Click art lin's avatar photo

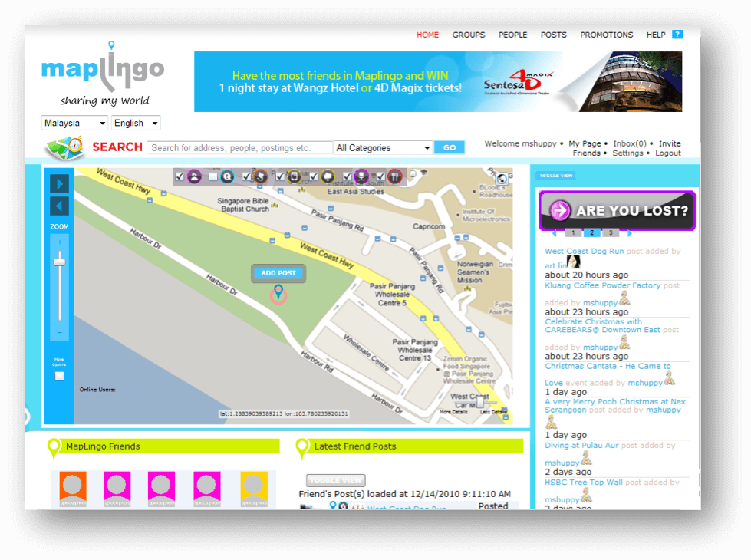[x=573, y=262]
